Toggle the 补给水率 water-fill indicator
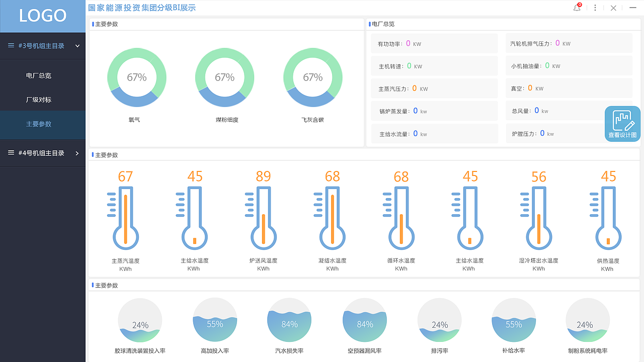Screen dimensions: 644x362 click(514, 320)
